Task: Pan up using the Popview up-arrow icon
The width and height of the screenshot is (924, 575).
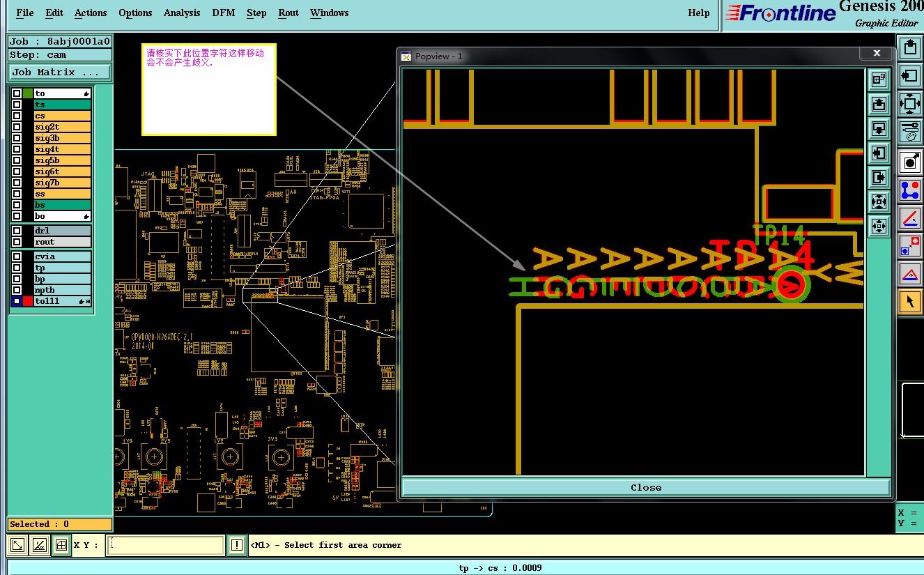Action: 879,104
